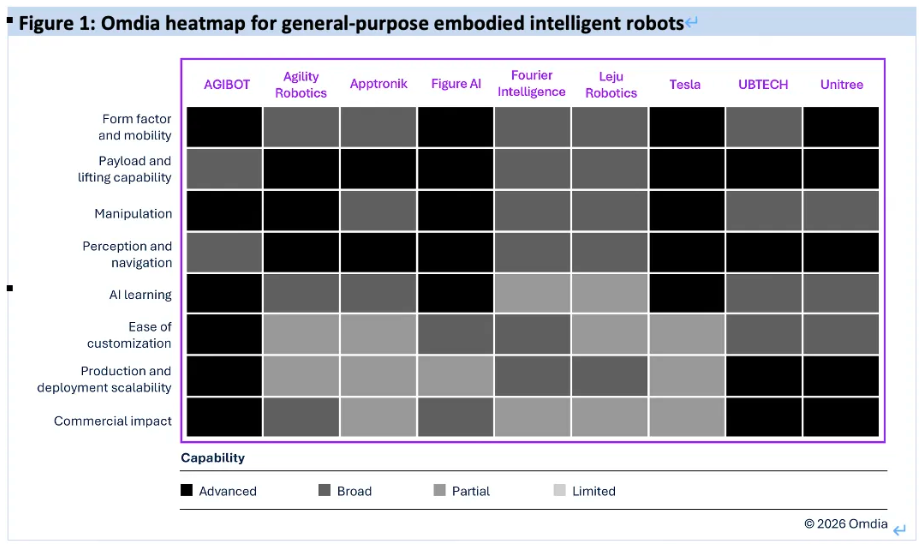The height and width of the screenshot is (549, 921).
Task: Select the AI learning row label
Action: tap(140, 295)
